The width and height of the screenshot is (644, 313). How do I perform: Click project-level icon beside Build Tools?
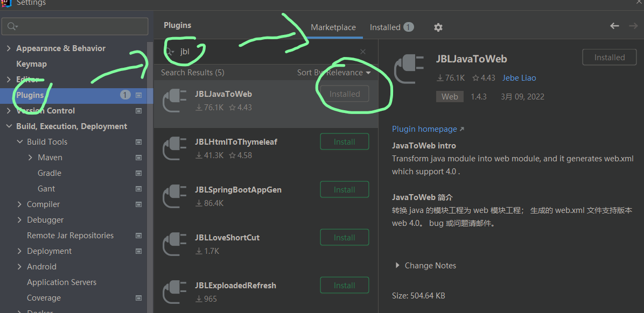pyautogui.click(x=139, y=142)
